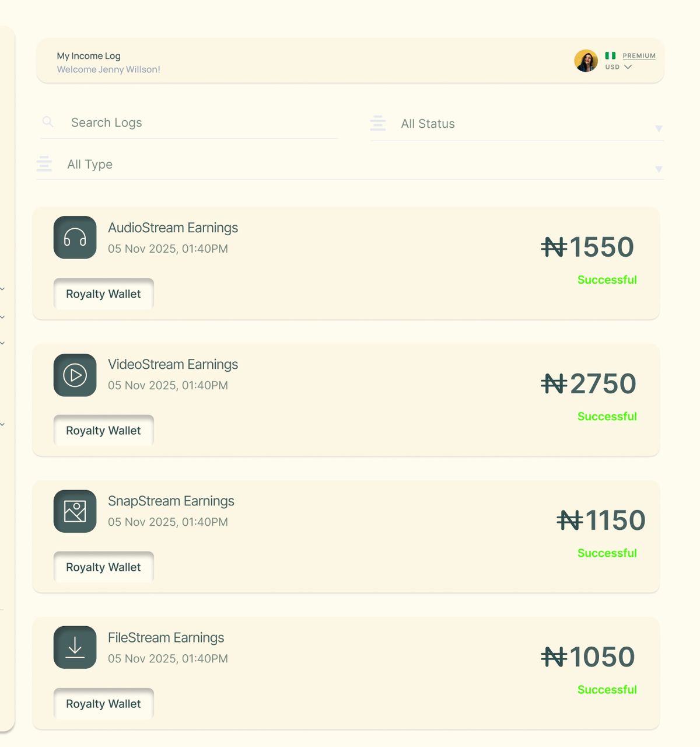Open the USD currency selector
700x747 pixels.
tap(618, 67)
